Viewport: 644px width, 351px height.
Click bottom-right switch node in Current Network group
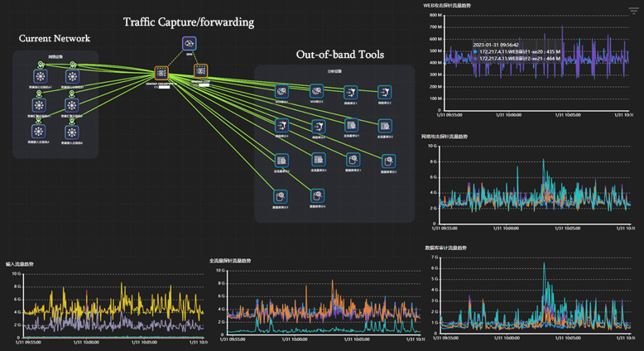73,132
